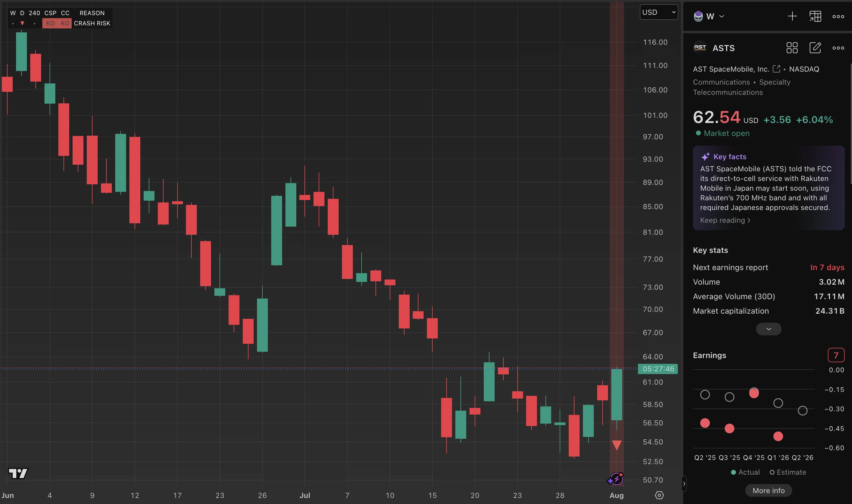Click the REASON indicator column header

point(92,13)
